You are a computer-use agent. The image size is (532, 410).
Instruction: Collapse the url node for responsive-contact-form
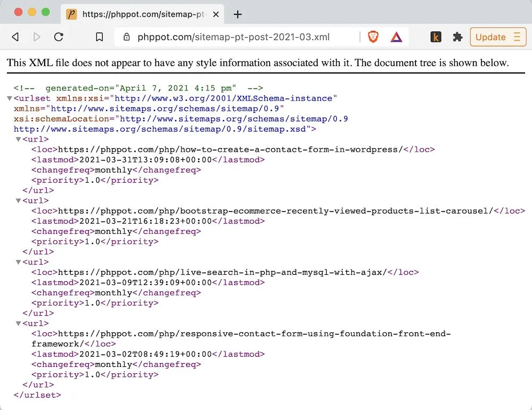(19, 323)
